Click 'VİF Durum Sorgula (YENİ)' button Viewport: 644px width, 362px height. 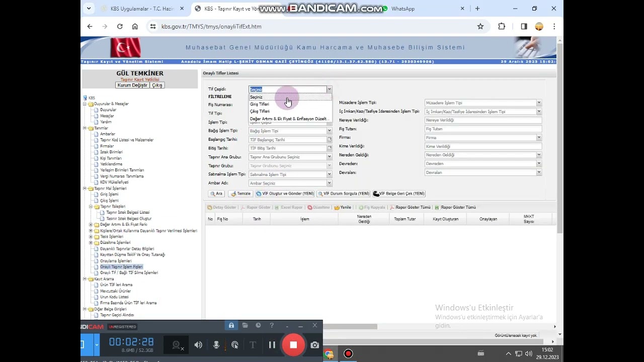(343, 194)
